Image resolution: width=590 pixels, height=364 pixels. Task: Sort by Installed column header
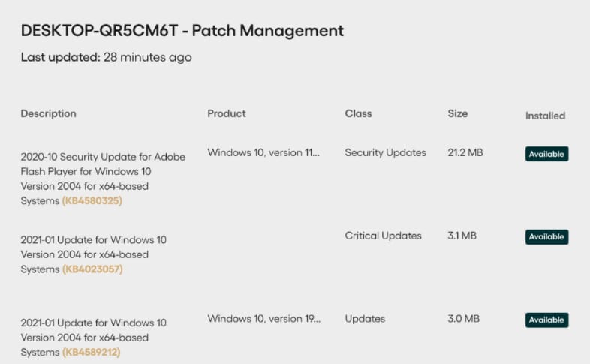click(x=545, y=116)
